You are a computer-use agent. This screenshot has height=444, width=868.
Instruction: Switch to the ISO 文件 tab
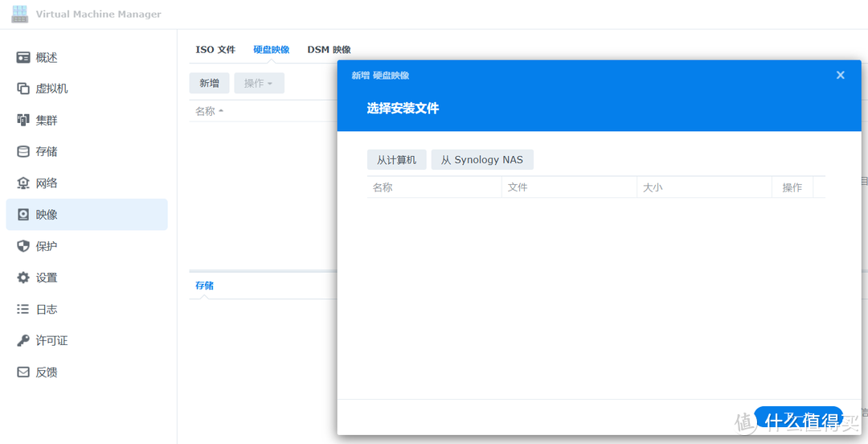[x=215, y=49]
